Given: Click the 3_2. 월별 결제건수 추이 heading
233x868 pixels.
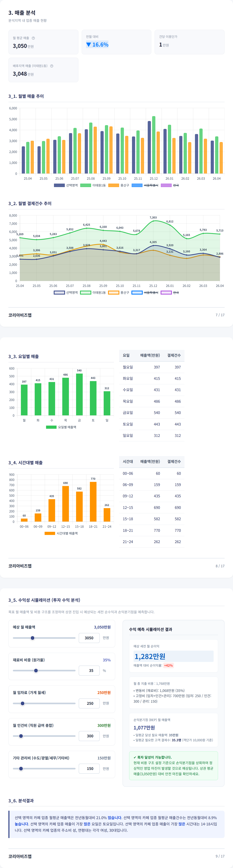Looking at the screenshot, I should coord(30,203).
